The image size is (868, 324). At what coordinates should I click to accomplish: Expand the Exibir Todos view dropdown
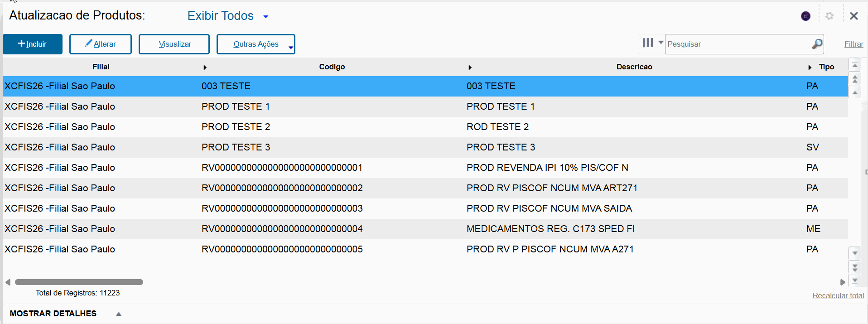pos(266,17)
